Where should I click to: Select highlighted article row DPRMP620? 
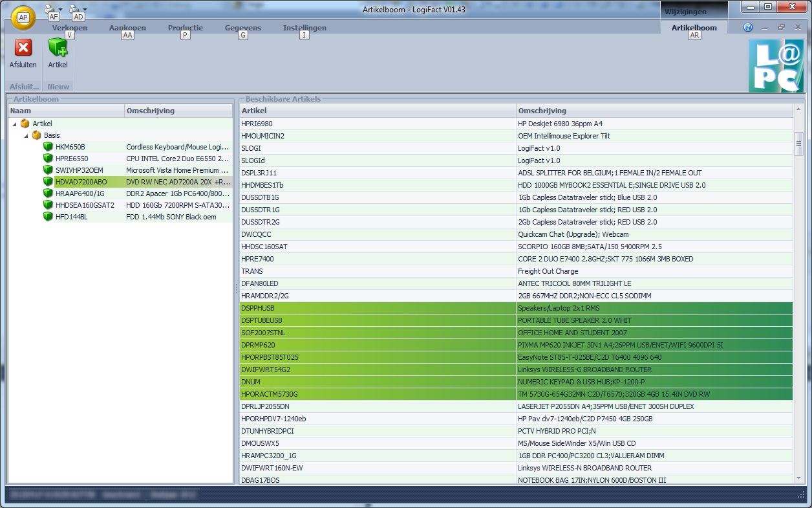[516, 345]
